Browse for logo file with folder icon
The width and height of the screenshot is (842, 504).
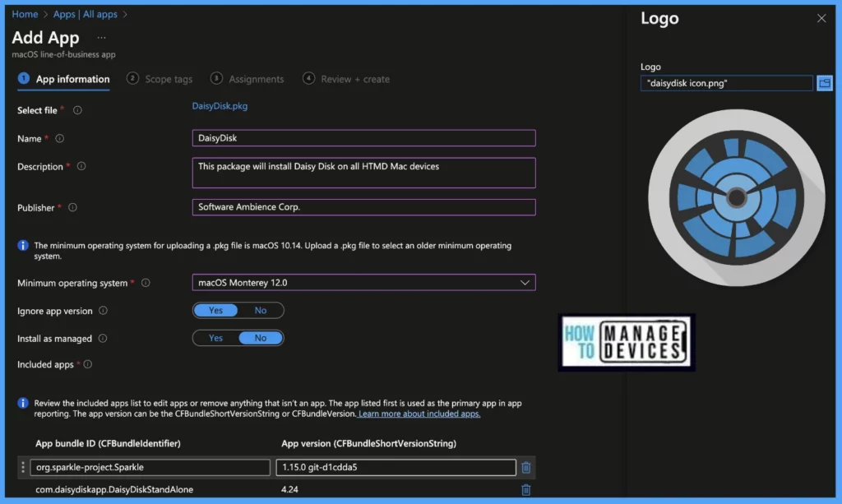pyautogui.click(x=824, y=83)
